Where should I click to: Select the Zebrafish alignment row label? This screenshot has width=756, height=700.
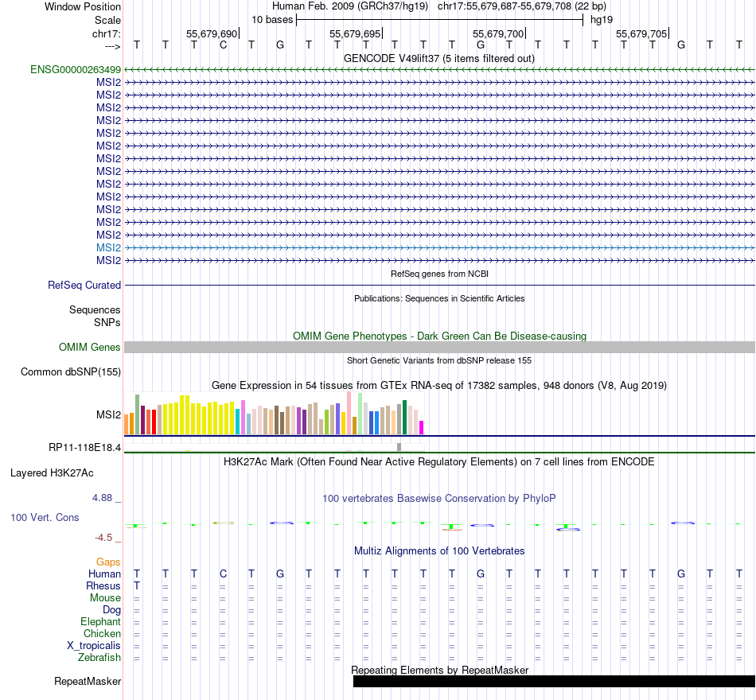coord(99,658)
